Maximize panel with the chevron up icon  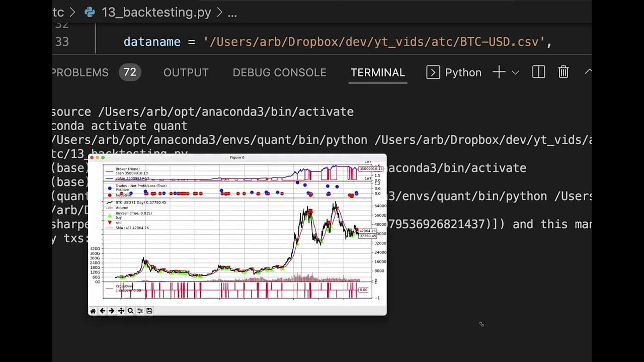[588, 72]
